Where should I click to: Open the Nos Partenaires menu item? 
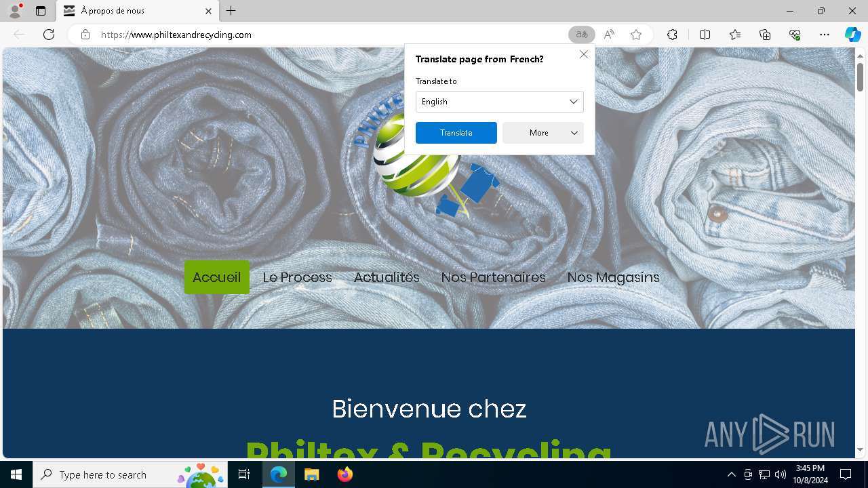(x=494, y=277)
